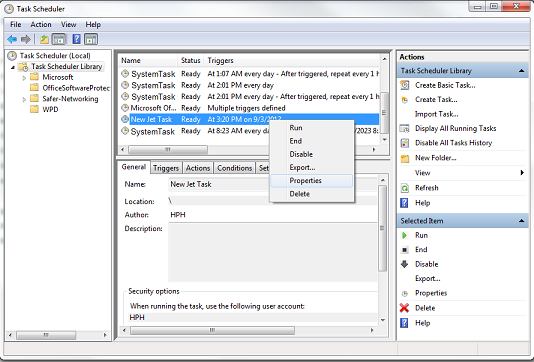Select the SystemTask row at 8:23 AM
Screen dimensions: 534x362
click(x=250, y=131)
